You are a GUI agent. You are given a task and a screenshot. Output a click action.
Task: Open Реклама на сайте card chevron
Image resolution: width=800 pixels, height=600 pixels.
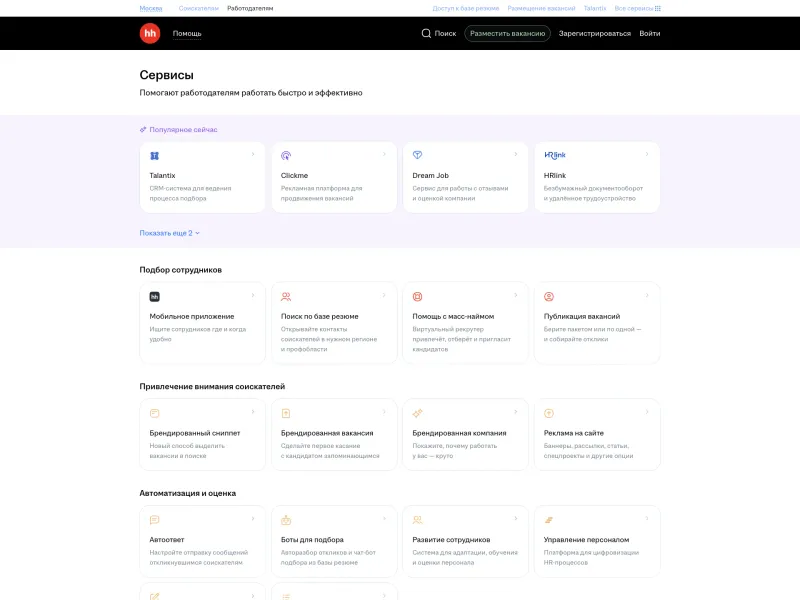click(647, 412)
